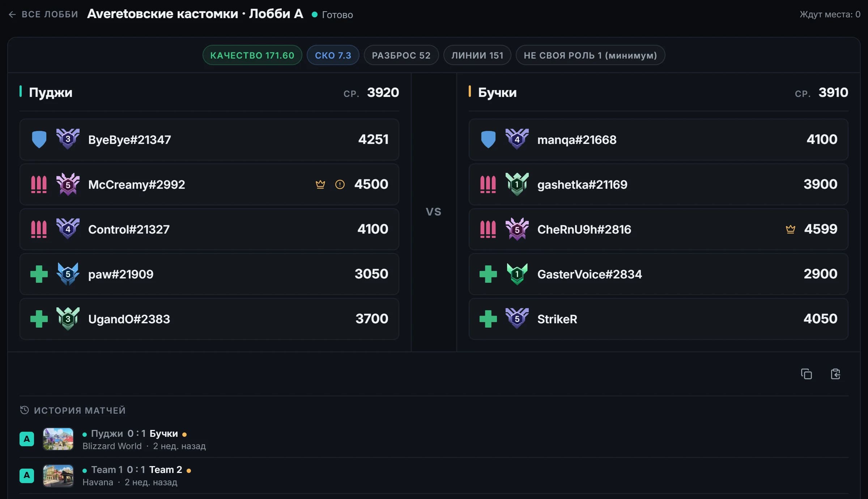Click the rank badge of gashetka#21169

pyautogui.click(x=517, y=184)
